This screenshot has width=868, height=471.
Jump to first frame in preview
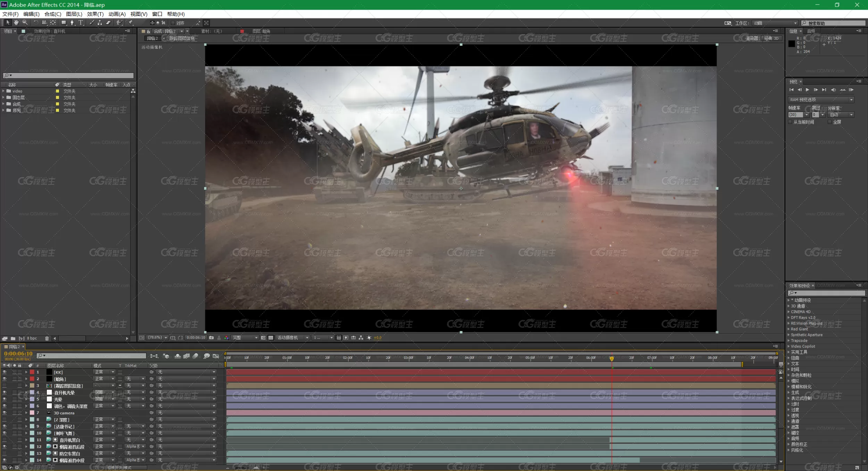[x=791, y=90]
